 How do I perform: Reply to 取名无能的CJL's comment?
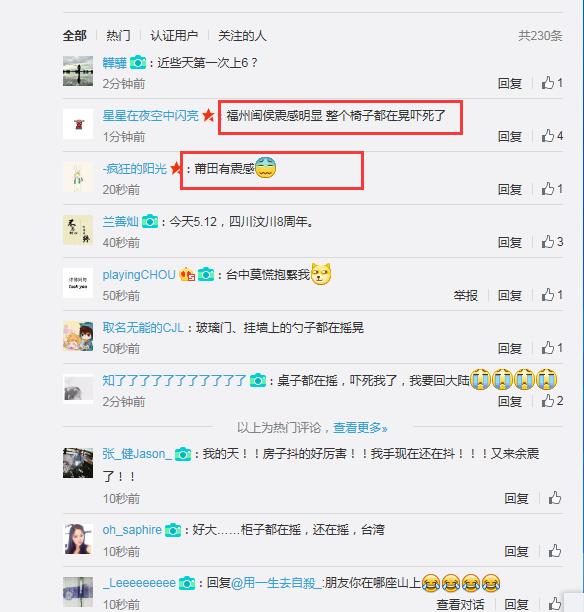(510, 348)
